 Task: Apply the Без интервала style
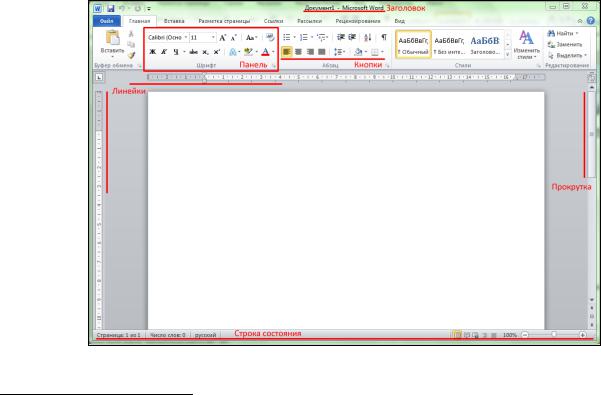(x=449, y=44)
